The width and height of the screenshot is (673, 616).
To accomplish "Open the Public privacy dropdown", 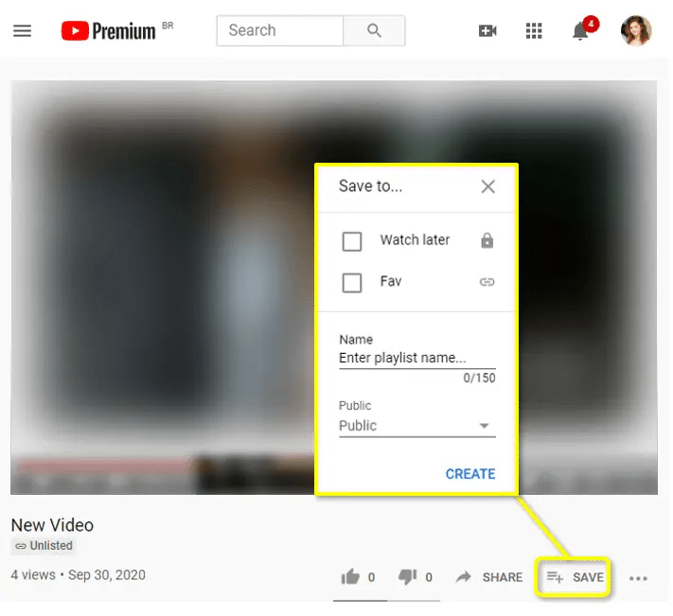I will pos(417,426).
